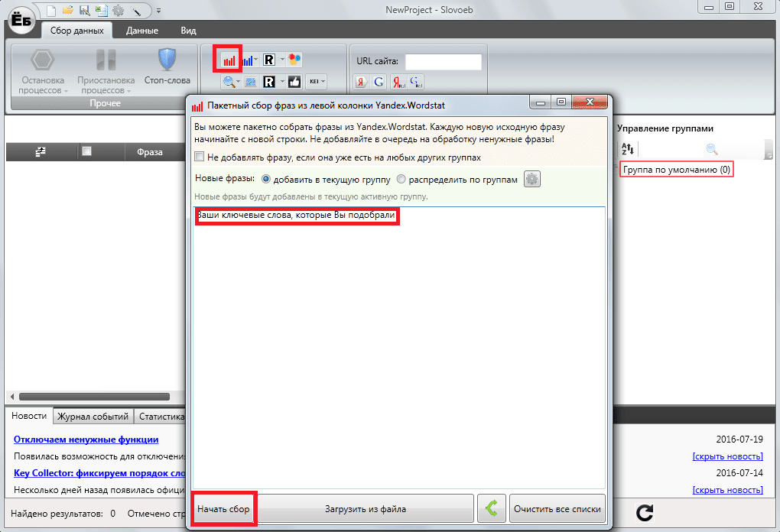The image size is (780, 532).
Task: Click A-Z sort icon in groups panel
Action: pos(628,148)
